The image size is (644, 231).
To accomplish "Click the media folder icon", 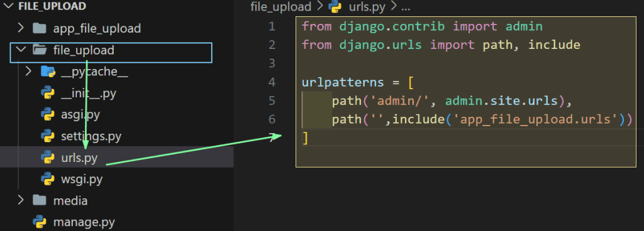I will pos(39,200).
